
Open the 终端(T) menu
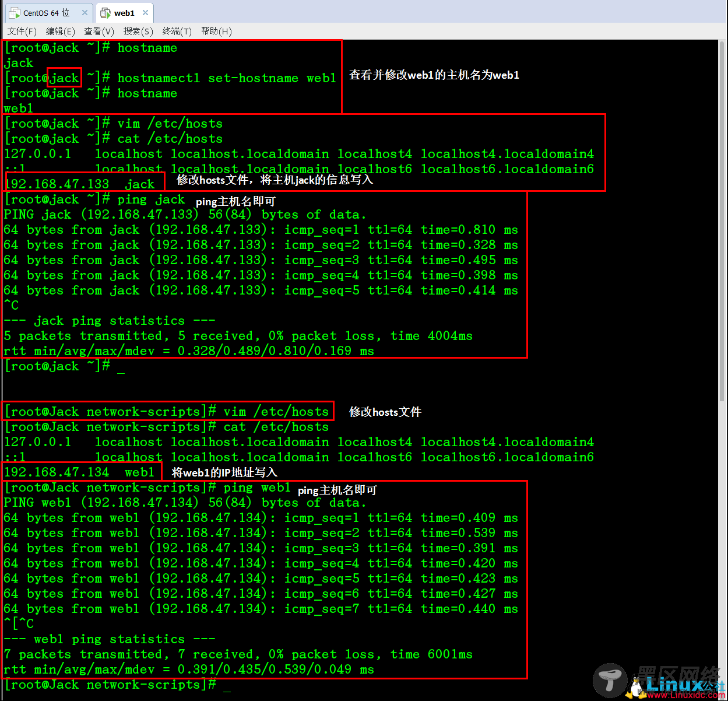coord(177,31)
